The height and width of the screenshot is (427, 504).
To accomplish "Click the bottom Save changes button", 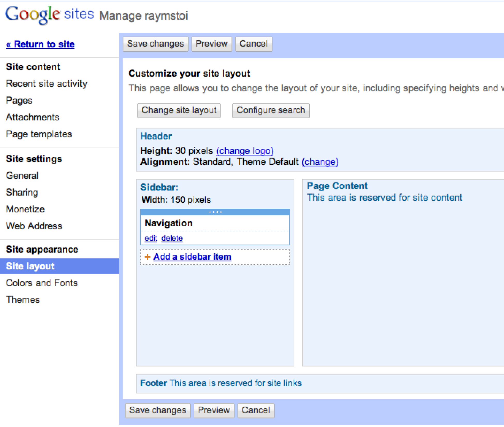I will pos(157,410).
